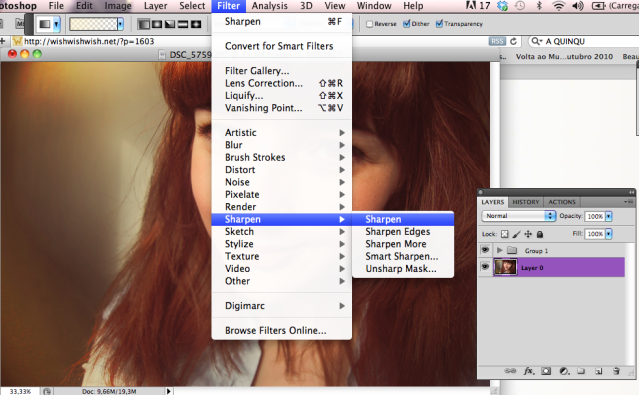The height and width of the screenshot is (395, 639).
Task: Enable the Reverse checkbox
Action: pos(370,24)
